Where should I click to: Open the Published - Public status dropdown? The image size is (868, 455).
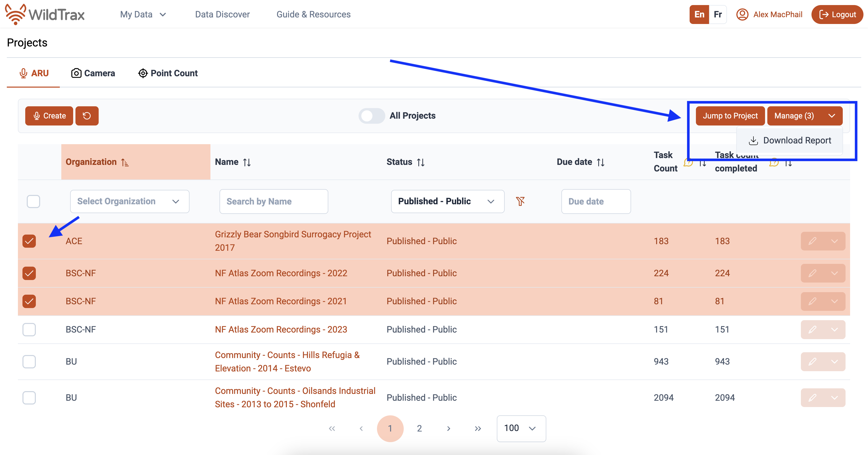click(447, 201)
